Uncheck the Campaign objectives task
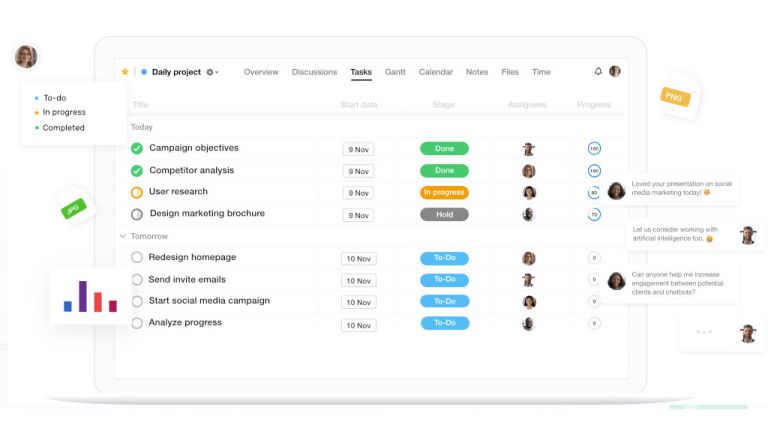 (x=137, y=148)
